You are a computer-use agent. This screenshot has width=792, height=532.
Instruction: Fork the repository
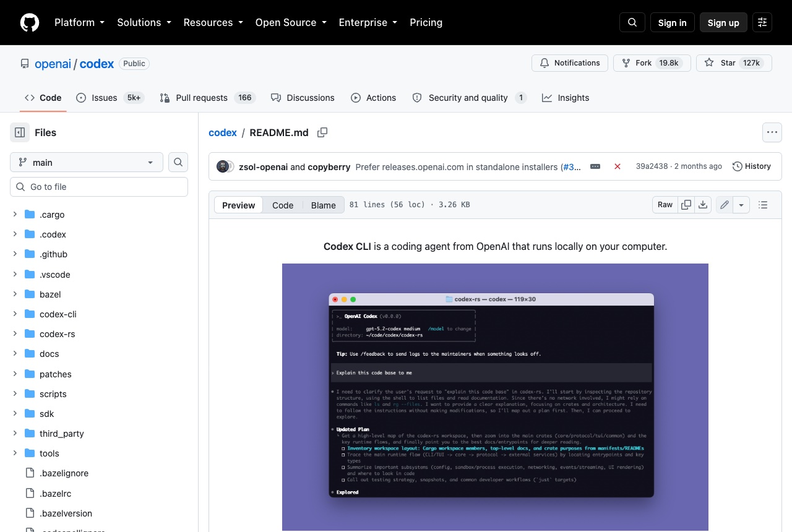tap(652, 63)
